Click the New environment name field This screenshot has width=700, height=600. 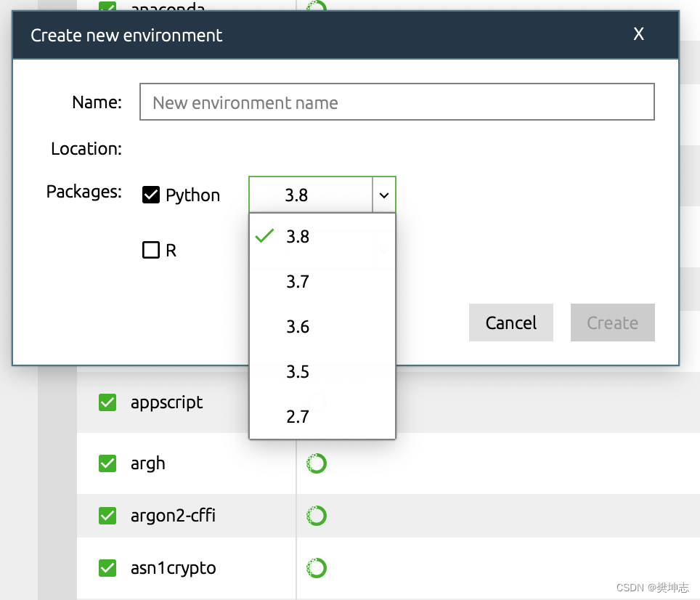pos(396,102)
